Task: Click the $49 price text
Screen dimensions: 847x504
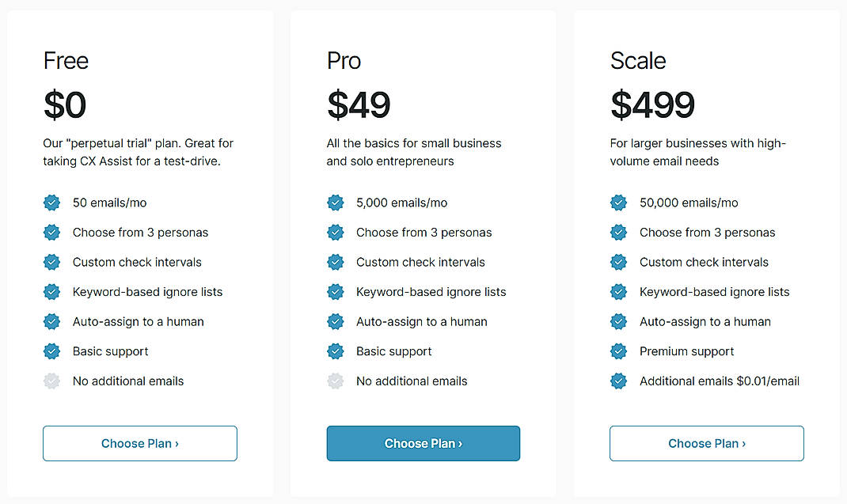Action: [x=359, y=104]
